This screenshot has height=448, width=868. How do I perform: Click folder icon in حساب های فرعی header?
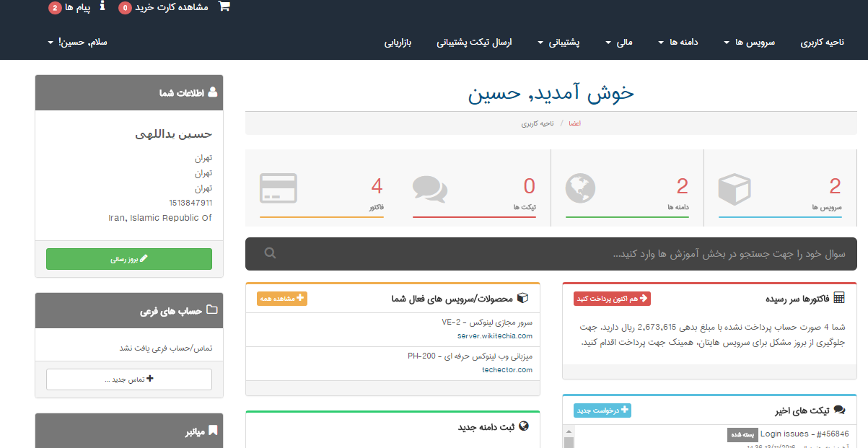(212, 310)
